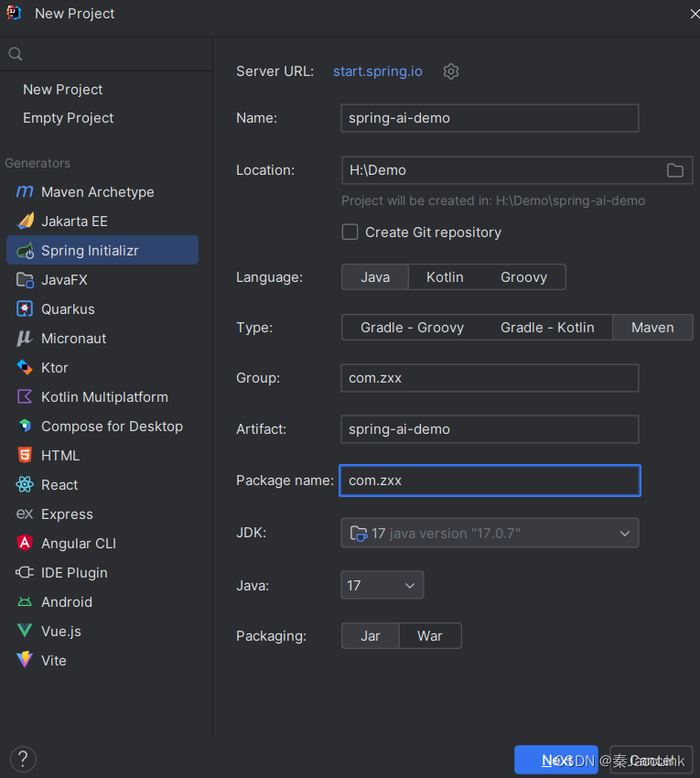
Task: Close the New Project dialog
Action: pyautogui.click(x=694, y=14)
